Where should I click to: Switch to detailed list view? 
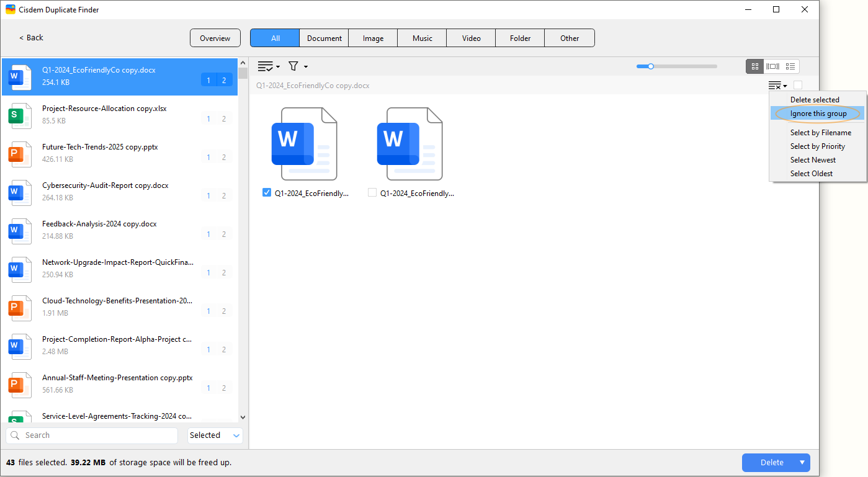(x=790, y=66)
